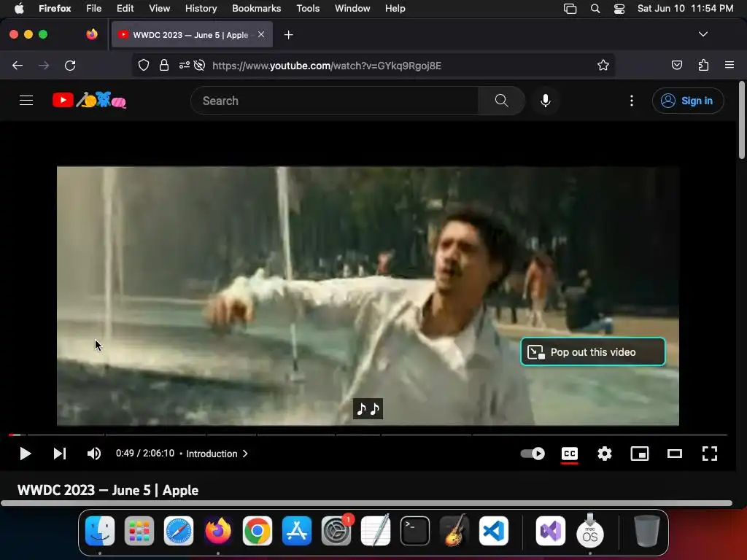747x560 pixels.
Task: View the site security lock info
Action: (x=164, y=65)
